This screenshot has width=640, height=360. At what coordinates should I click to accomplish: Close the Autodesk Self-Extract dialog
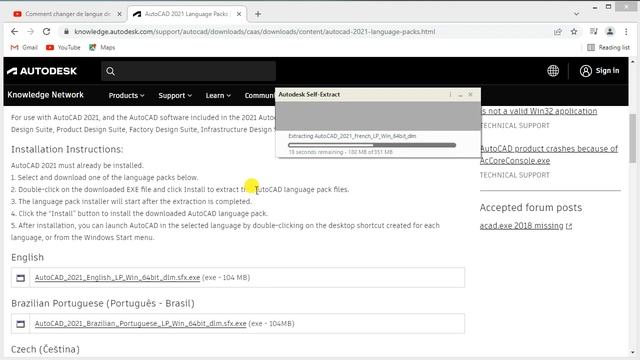tap(471, 94)
